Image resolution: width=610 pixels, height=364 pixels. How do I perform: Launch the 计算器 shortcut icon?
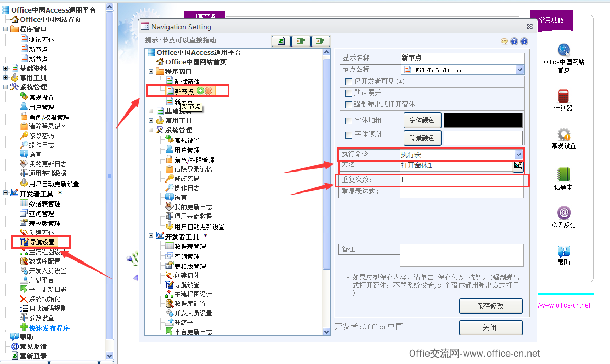tap(563, 96)
